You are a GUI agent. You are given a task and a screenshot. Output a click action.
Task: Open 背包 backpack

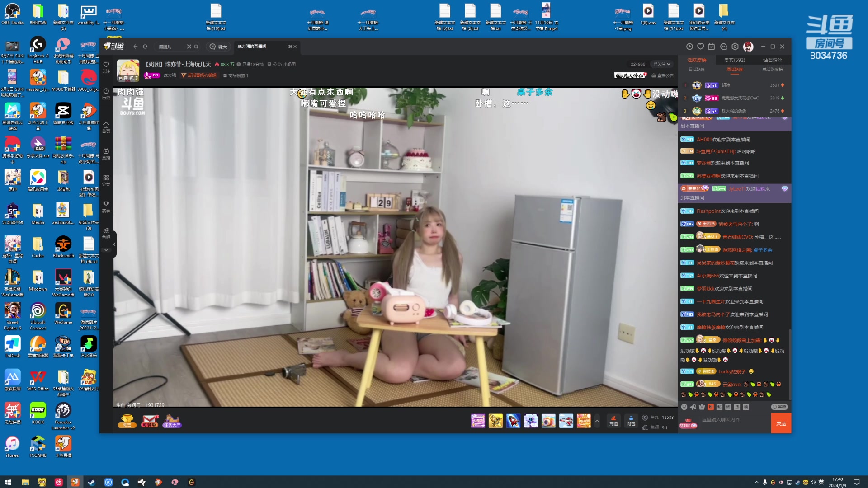coord(631,421)
